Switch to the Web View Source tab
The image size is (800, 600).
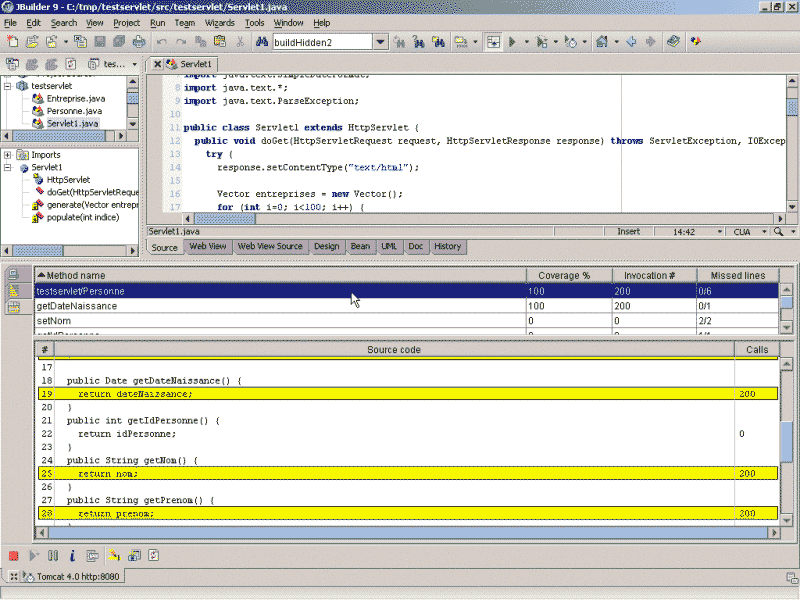click(x=270, y=246)
